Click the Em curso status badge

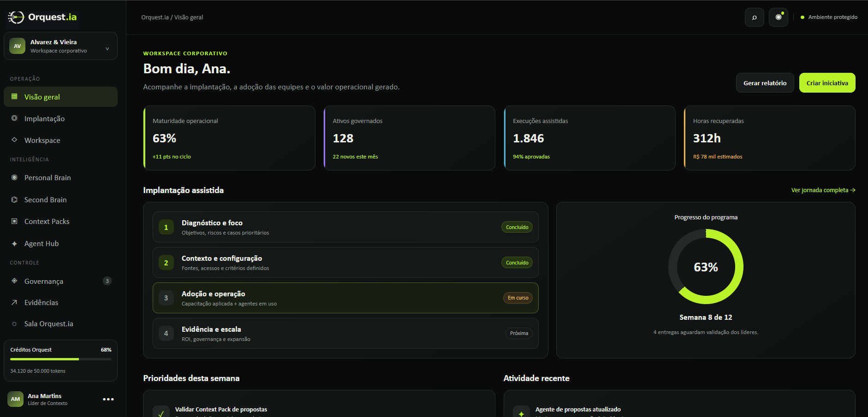tap(518, 298)
